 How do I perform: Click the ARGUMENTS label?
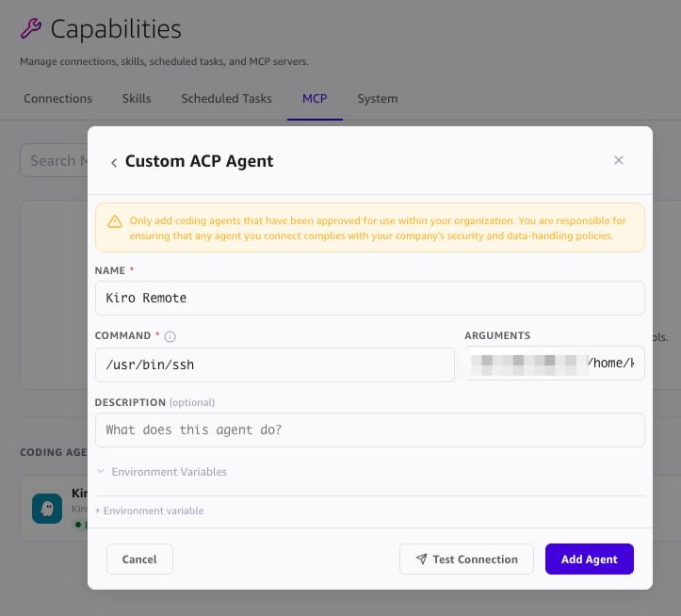point(497,336)
